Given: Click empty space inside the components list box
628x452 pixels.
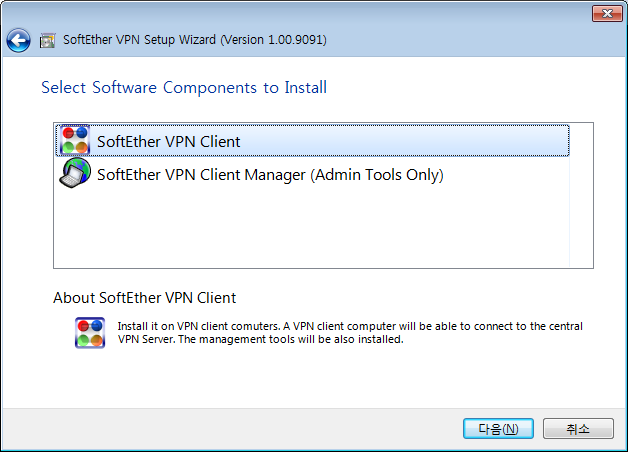Looking at the screenshot, I should click(x=312, y=228).
